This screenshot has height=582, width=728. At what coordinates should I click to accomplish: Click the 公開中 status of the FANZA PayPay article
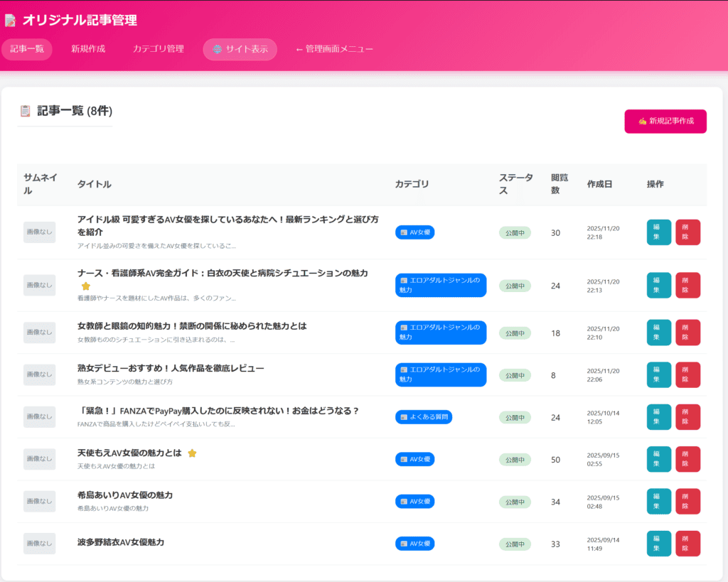[x=515, y=417]
